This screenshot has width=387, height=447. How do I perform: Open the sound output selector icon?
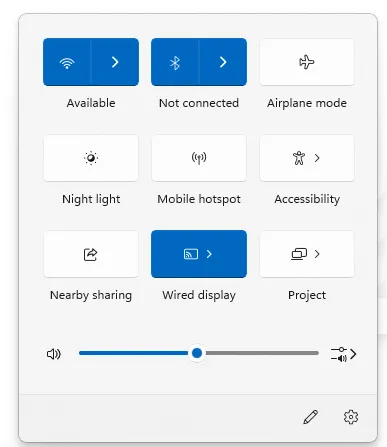(x=343, y=354)
